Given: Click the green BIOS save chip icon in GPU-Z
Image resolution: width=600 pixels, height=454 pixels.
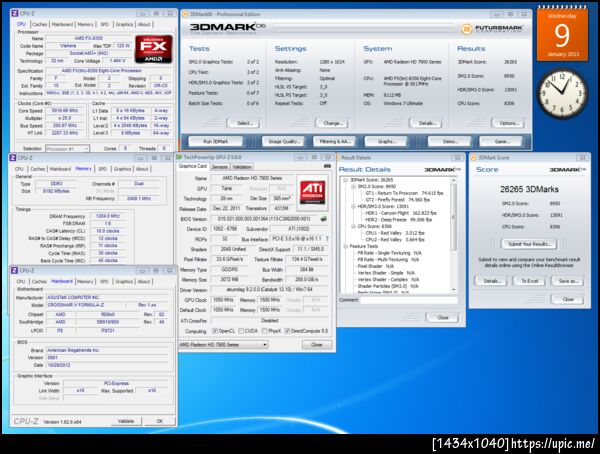Looking at the screenshot, I should pyautogui.click(x=323, y=219).
